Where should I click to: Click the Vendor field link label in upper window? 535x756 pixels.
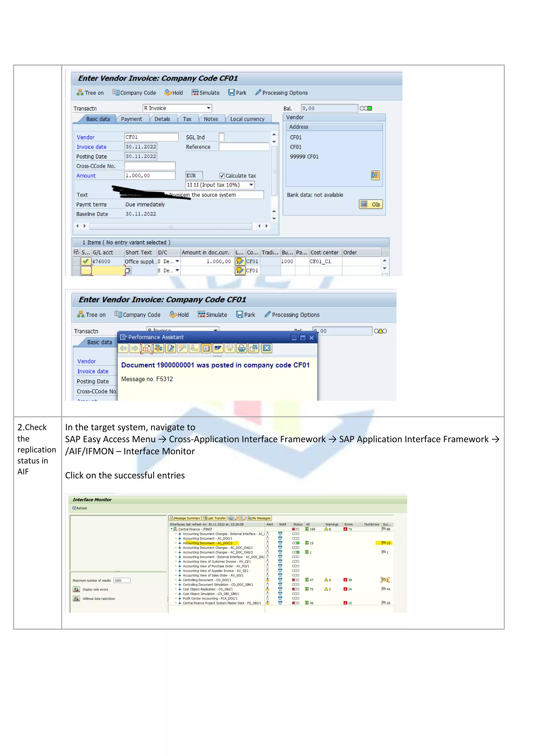86,137
